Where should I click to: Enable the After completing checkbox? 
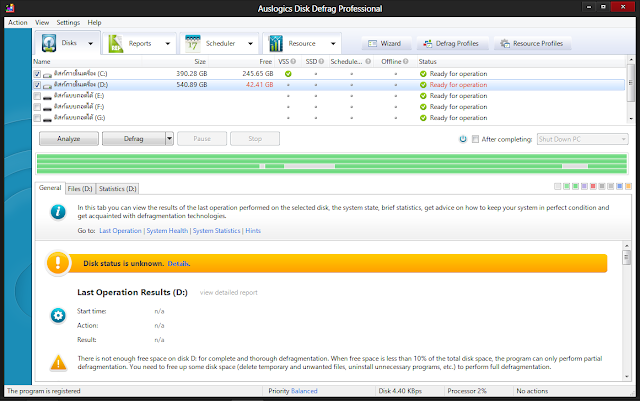(x=475, y=139)
